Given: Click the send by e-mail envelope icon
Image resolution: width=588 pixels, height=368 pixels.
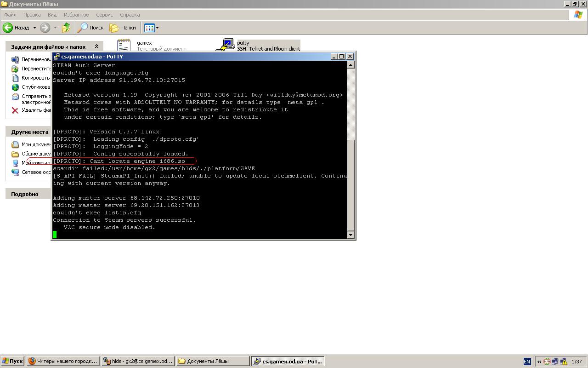Looking at the screenshot, I should coord(15,97).
